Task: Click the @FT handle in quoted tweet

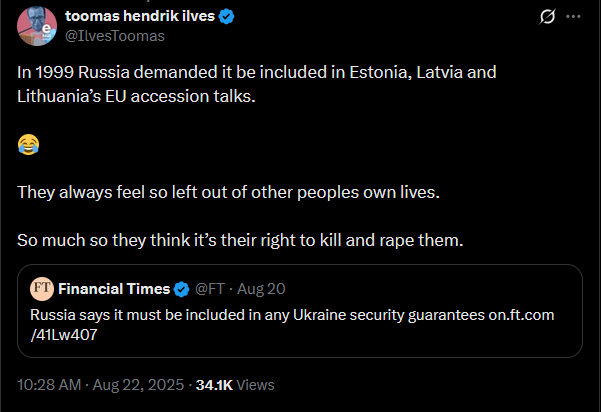Action: (210, 289)
